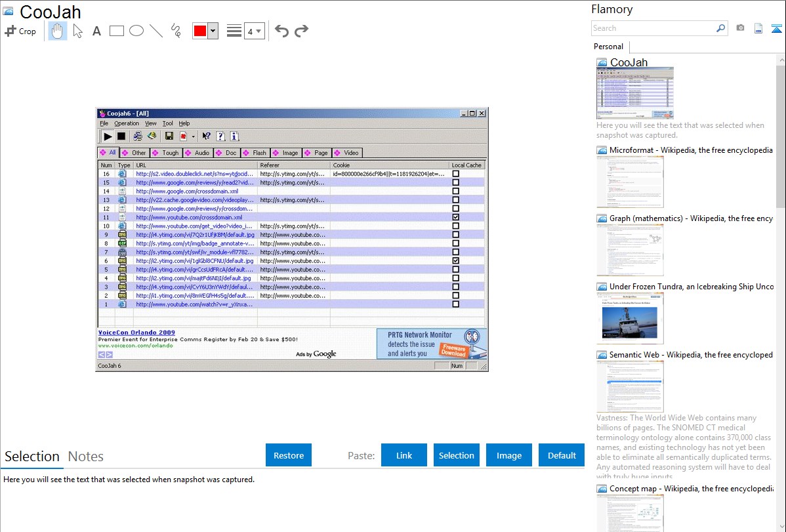Image resolution: width=786 pixels, height=532 pixels.
Task: Uncheck Local Cache checkbox for row 6
Action: [x=456, y=260]
